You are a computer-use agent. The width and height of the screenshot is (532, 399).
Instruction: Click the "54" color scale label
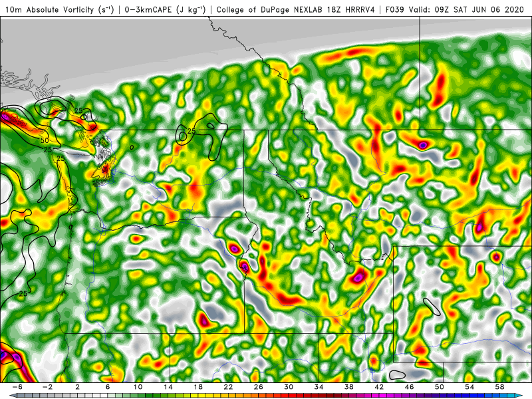coord(469,387)
